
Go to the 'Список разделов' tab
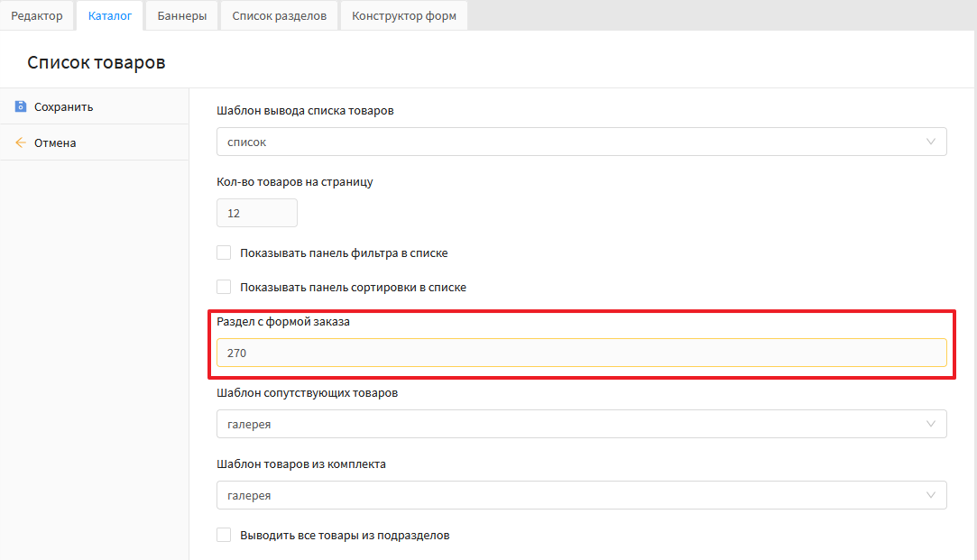click(279, 16)
